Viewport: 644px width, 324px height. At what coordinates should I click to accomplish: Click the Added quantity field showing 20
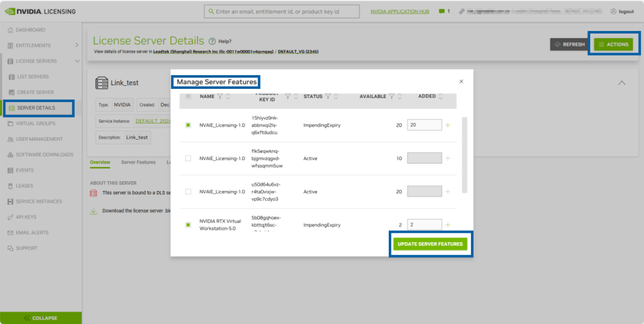[425, 125]
